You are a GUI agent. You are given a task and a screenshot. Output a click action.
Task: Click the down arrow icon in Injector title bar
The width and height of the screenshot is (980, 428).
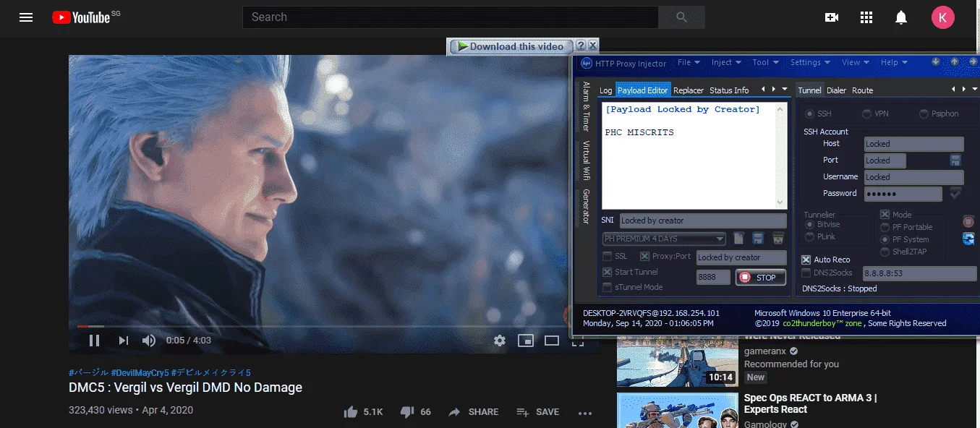[x=936, y=62]
